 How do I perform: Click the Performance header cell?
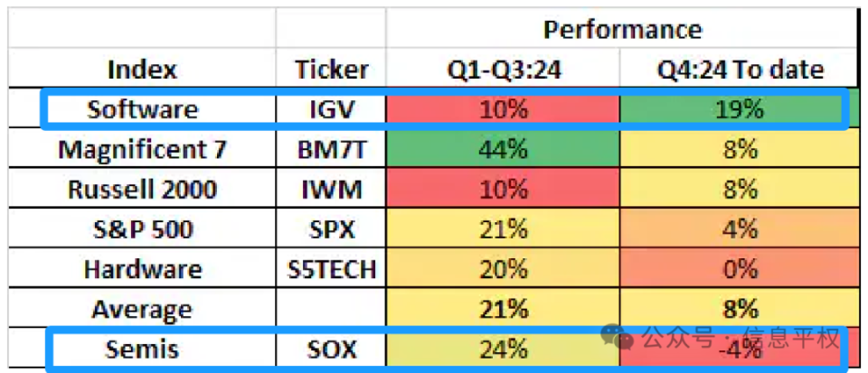[x=622, y=29]
